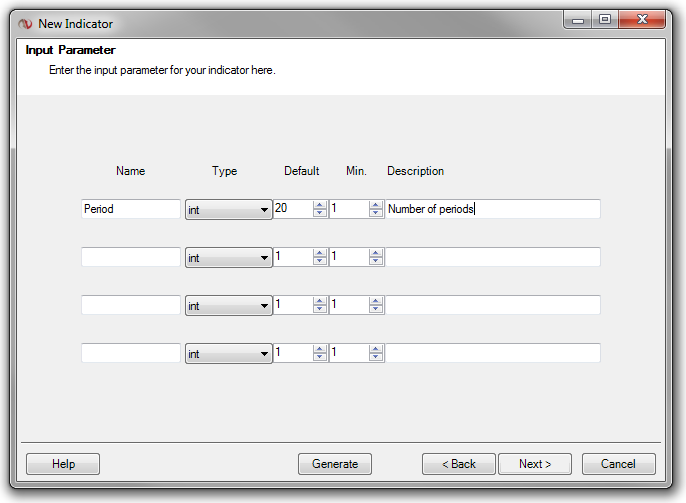This screenshot has width=686, height=503.
Task: Increase Min. spinner in second parameter row
Action: tap(376, 253)
